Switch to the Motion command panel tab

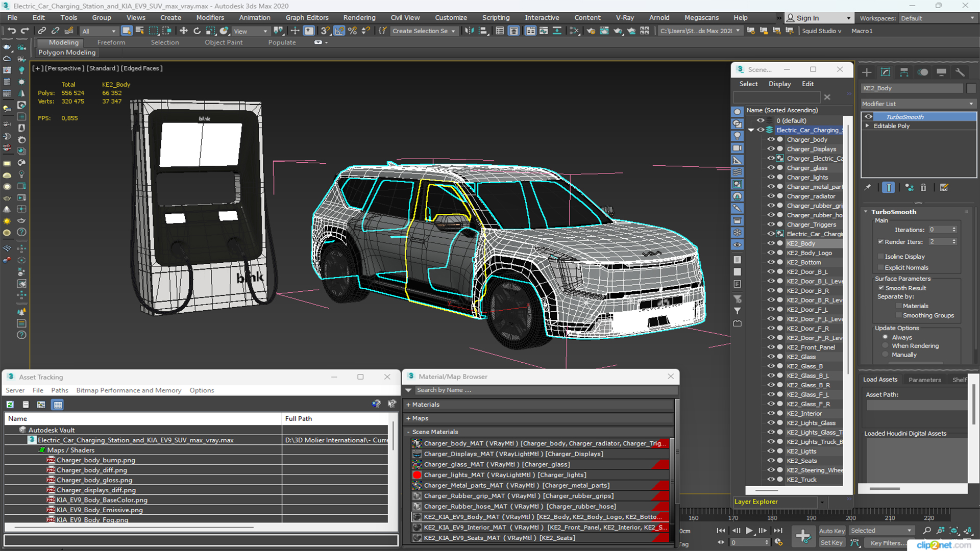tap(923, 72)
